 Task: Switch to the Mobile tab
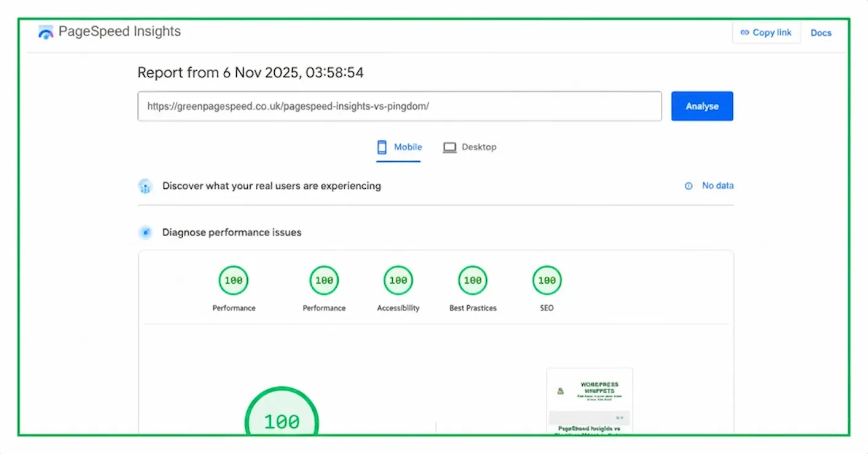click(398, 148)
